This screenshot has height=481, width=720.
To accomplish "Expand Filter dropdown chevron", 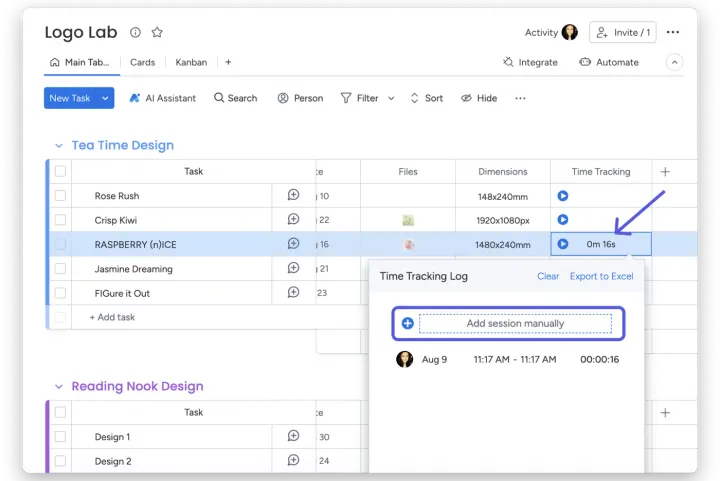I will coord(391,98).
